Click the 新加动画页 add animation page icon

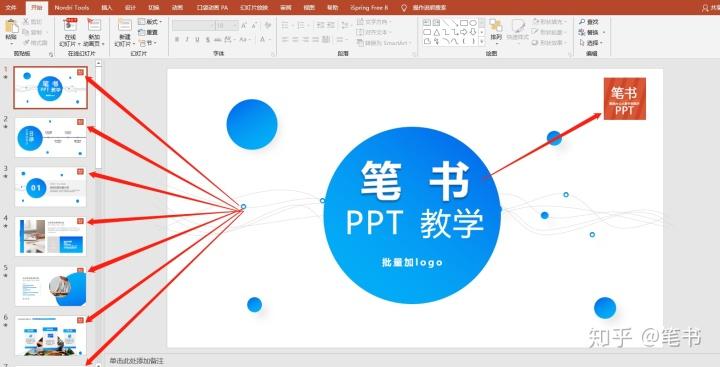[94, 25]
